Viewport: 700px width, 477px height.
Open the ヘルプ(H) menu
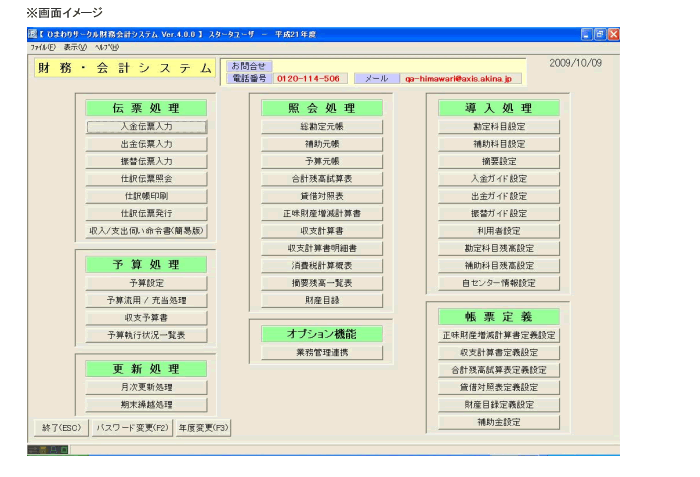(x=105, y=46)
